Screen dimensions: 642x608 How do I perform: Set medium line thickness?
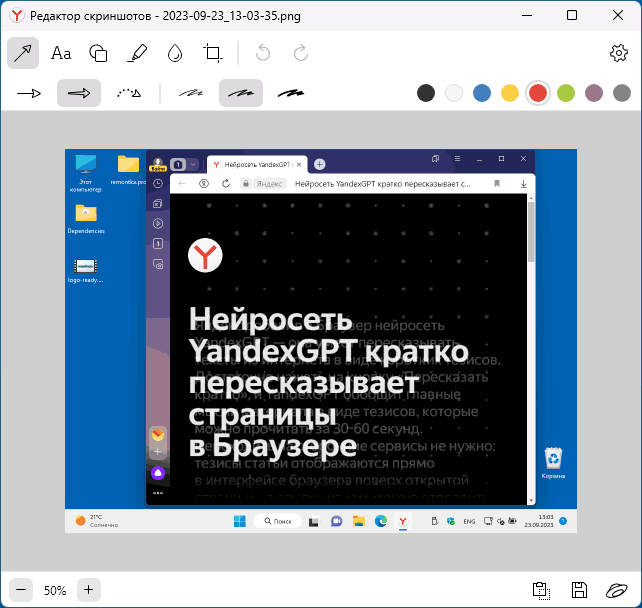[241, 93]
